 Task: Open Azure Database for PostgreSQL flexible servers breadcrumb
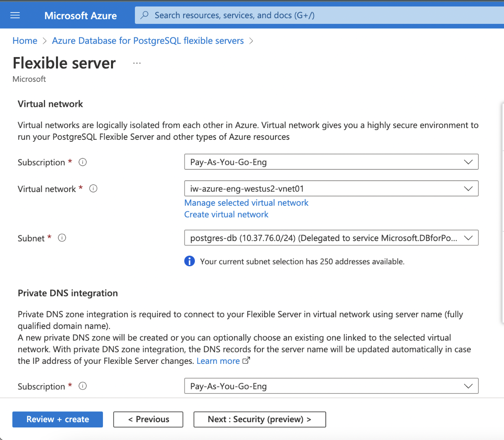point(148,41)
